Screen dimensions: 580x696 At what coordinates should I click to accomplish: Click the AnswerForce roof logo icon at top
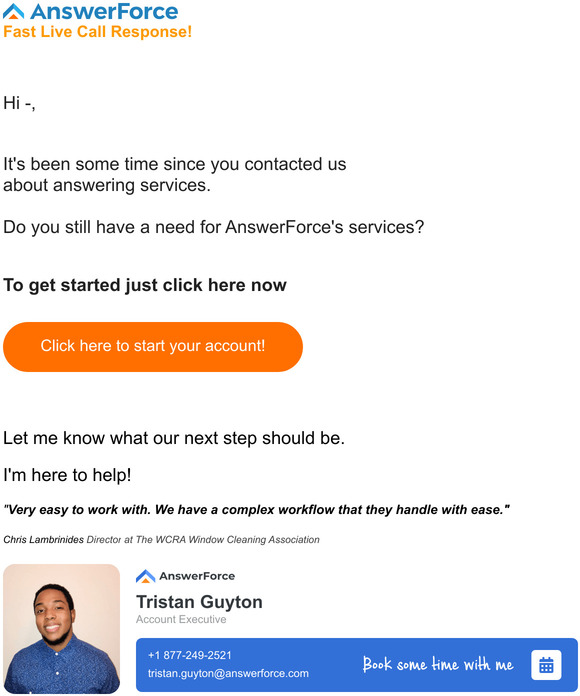point(13,11)
